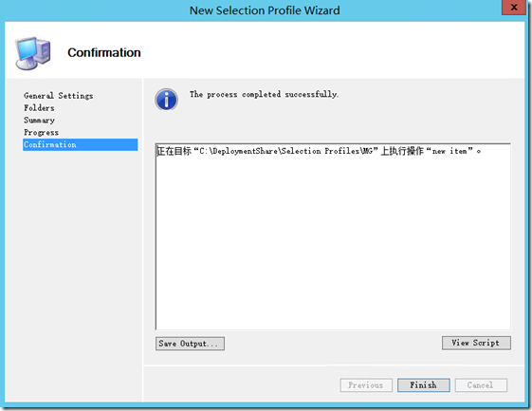
Task: Click the computer wizard icon
Action: [33, 53]
